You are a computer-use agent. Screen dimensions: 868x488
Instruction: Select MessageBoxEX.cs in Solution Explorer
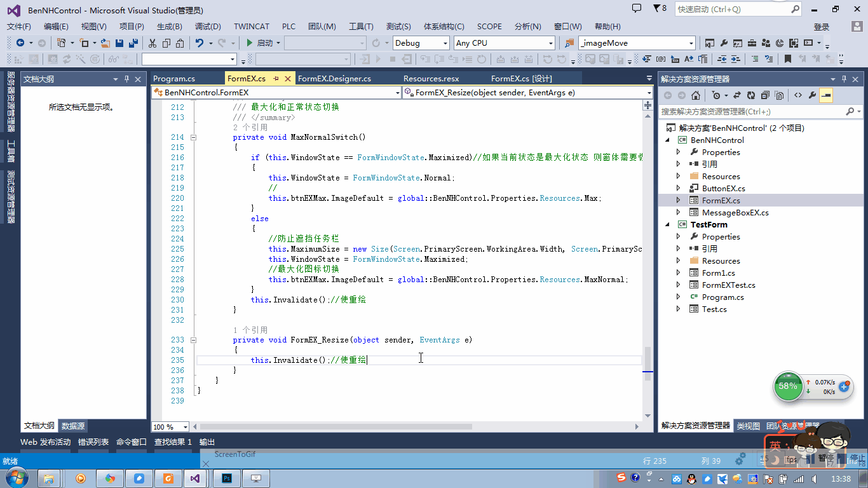[x=735, y=212]
